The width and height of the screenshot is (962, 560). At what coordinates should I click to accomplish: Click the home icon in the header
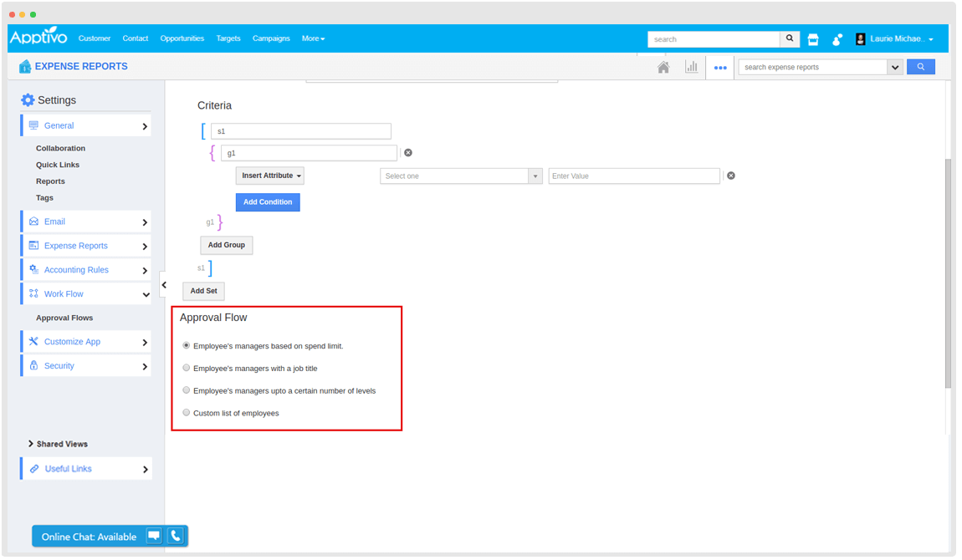pos(663,67)
